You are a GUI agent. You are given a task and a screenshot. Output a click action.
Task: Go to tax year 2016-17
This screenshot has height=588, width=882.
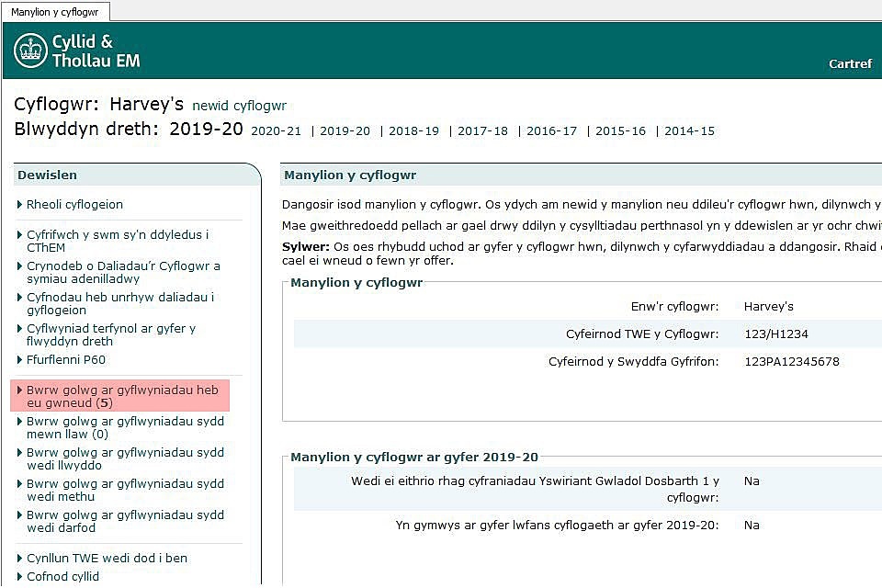pos(551,131)
